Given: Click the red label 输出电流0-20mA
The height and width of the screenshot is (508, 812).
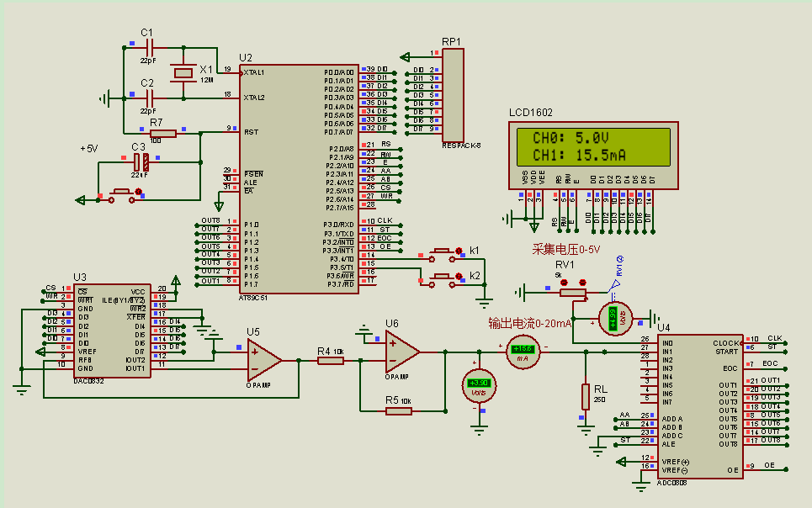Looking at the screenshot, I should point(530,324).
